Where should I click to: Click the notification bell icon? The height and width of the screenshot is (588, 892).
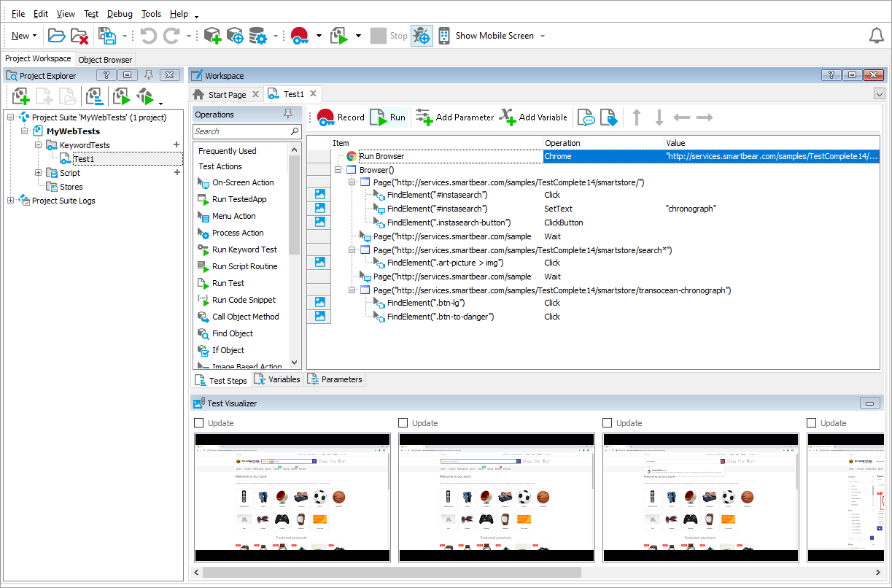point(877,35)
